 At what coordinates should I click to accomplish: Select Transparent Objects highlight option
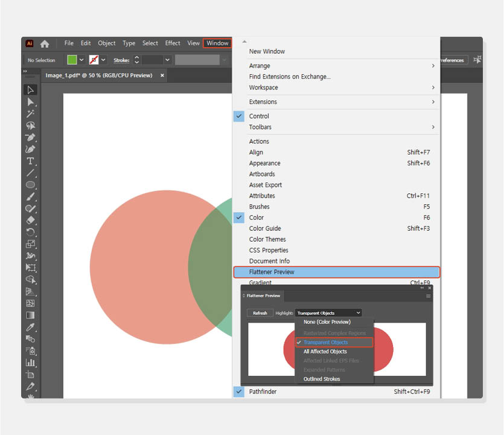pyautogui.click(x=334, y=343)
